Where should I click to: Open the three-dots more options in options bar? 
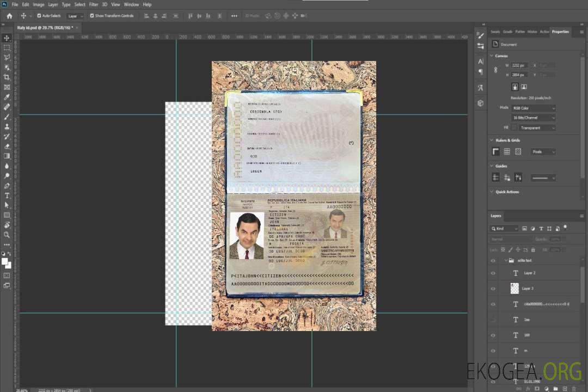click(x=234, y=16)
